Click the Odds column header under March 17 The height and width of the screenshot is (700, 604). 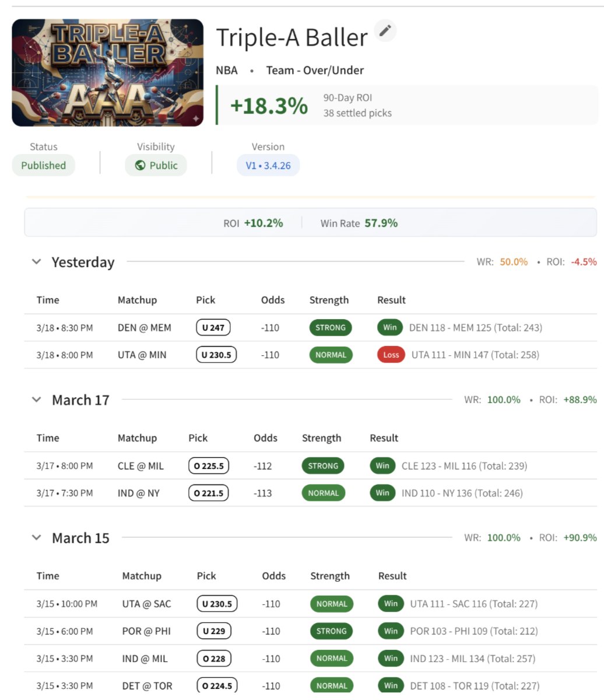tap(265, 437)
